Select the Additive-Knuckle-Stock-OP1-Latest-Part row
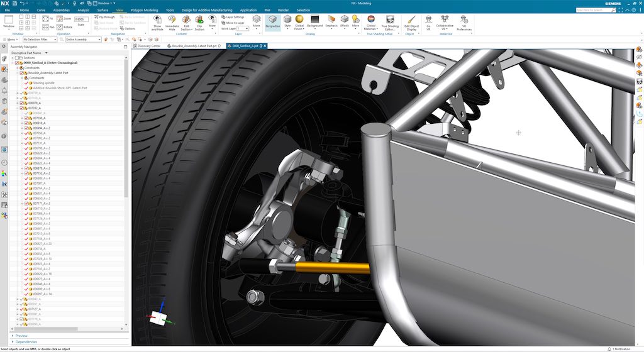The width and height of the screenshot is (644, 352). 60,88
